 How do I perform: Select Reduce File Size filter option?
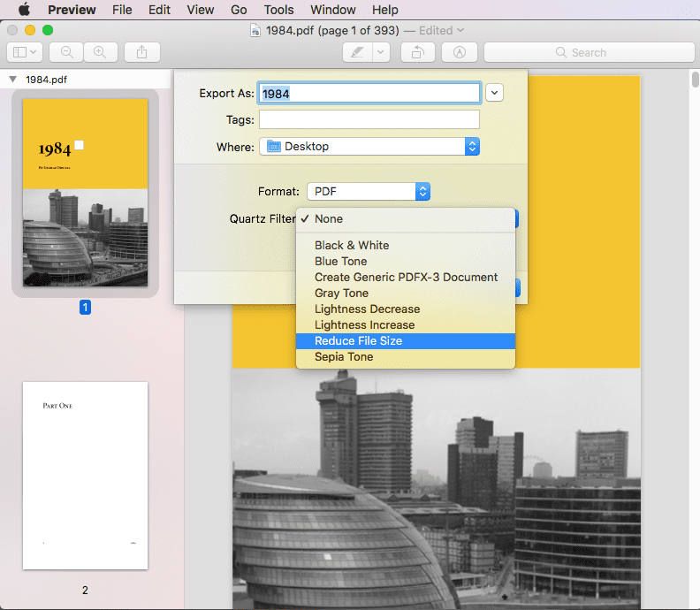pos(358,341)
